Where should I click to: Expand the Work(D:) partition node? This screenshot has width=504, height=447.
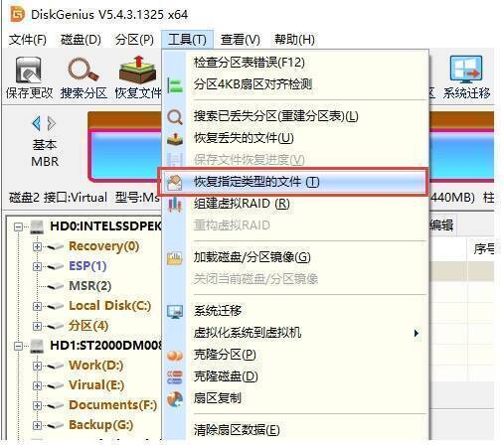[37, 366]
